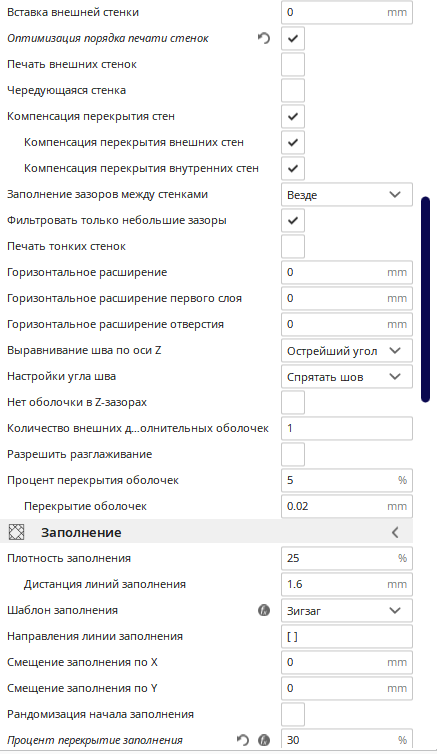Click 'Разрешить разглаживание' label
The height and width of the screenshot is (754, 437).
click(x=79, y=454)
